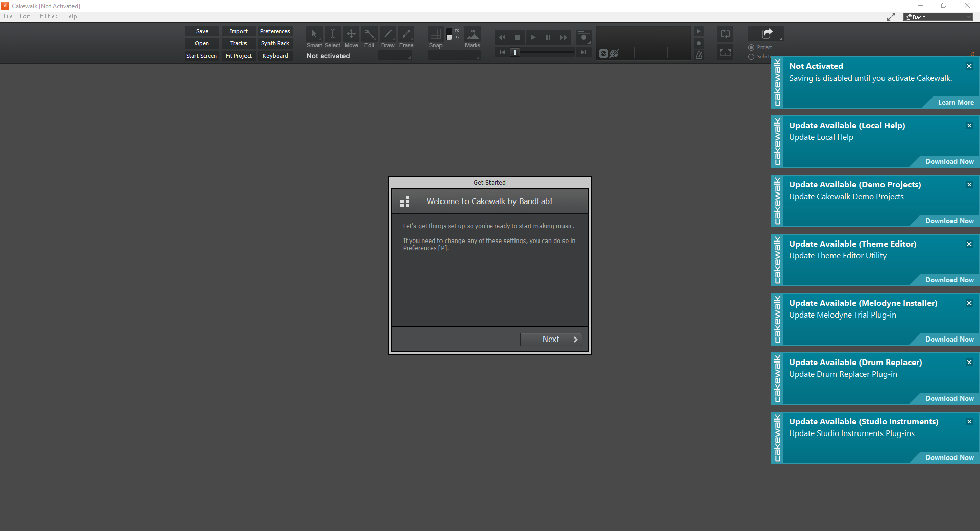
Task: Dismiss the Not Activated notification
Action: point(969,66)
